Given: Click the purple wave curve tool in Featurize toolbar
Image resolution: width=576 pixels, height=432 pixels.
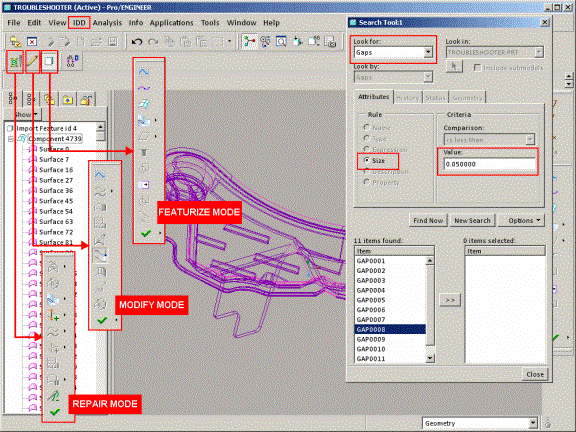Looking at the screenshot, I should (x=144, y=88).
